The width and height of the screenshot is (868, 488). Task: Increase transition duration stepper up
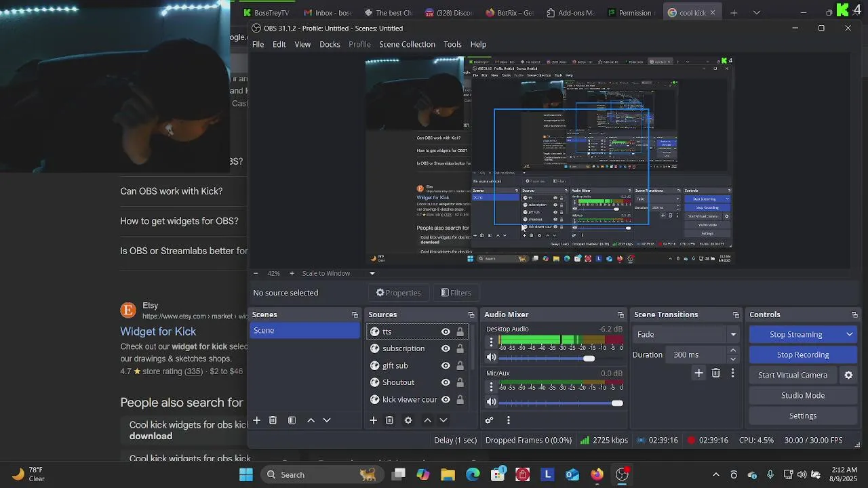point(733,350)
